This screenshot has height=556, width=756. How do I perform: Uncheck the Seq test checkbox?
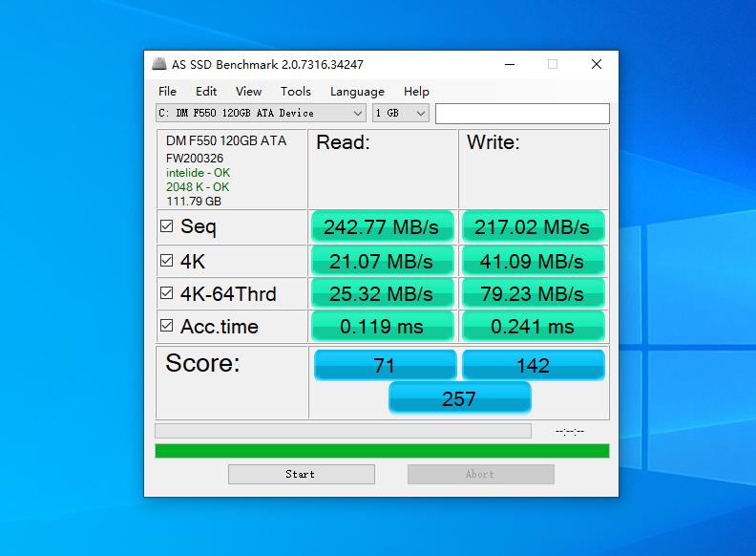pos(166,225)
